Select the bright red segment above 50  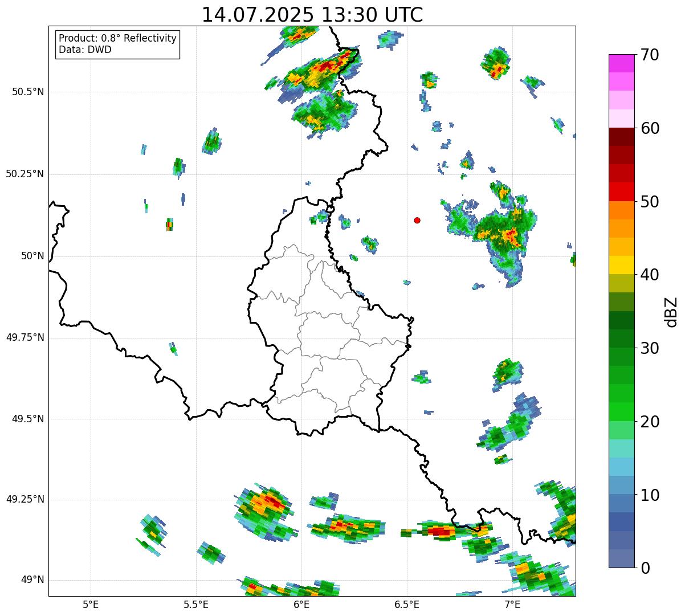[621, 191]
